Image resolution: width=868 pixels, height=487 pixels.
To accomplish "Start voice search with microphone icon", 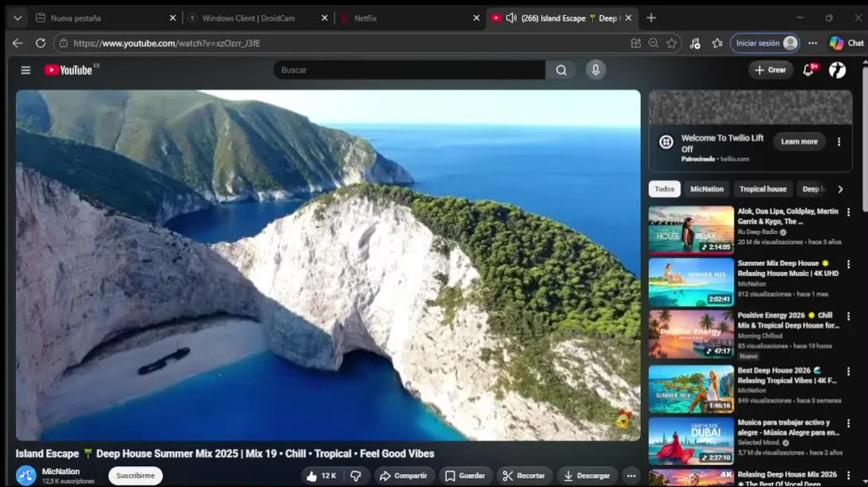I will (596, 70).
